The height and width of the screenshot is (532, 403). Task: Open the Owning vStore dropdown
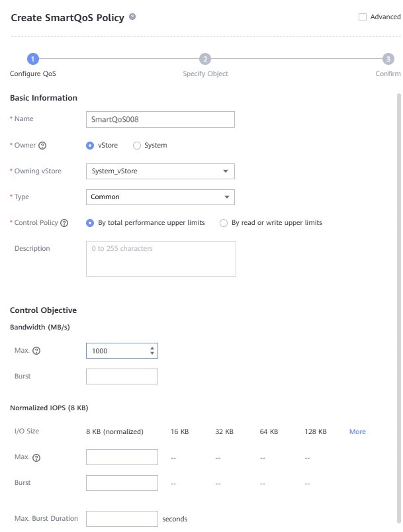click(x=160, y=171)
